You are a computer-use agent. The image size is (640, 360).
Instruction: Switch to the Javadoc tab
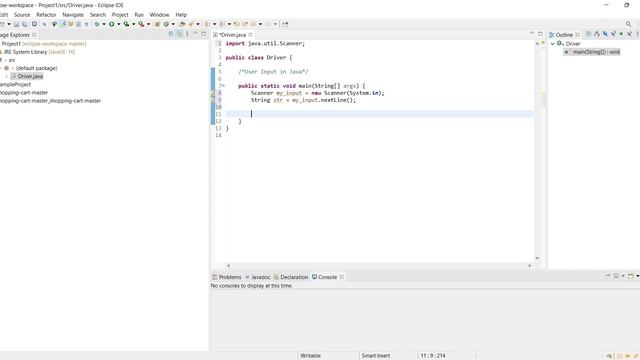click(x=258, y=277)
